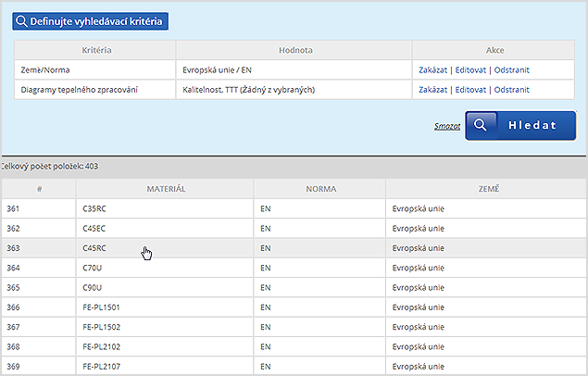Select material FE-PL1501

101,307
